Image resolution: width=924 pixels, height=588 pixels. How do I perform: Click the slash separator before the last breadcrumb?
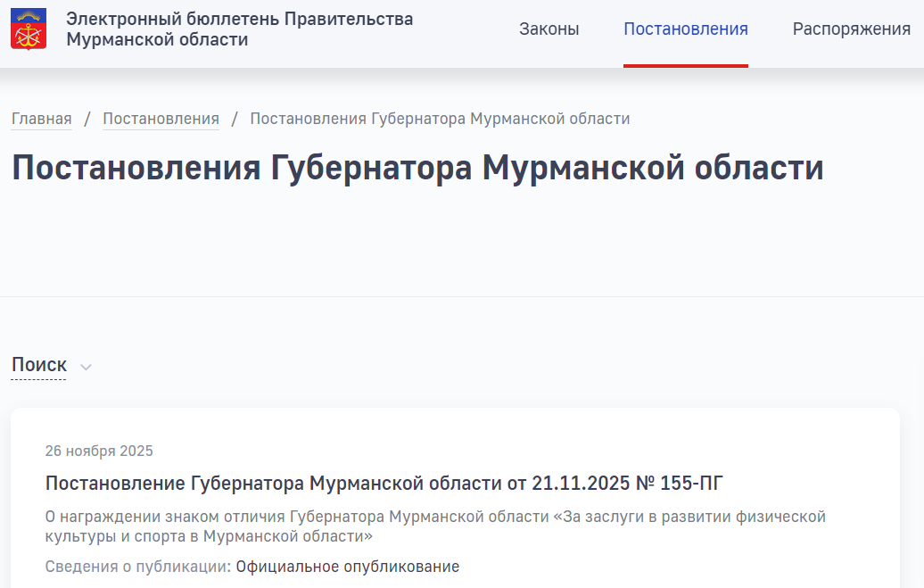[x=235, y=119]
